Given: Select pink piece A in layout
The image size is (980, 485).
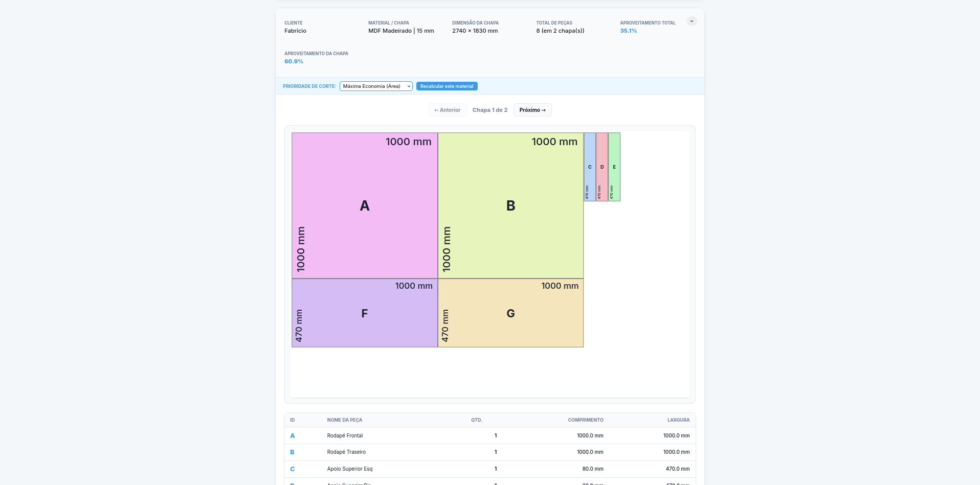Looking at the screenshot, I should 364,205.
